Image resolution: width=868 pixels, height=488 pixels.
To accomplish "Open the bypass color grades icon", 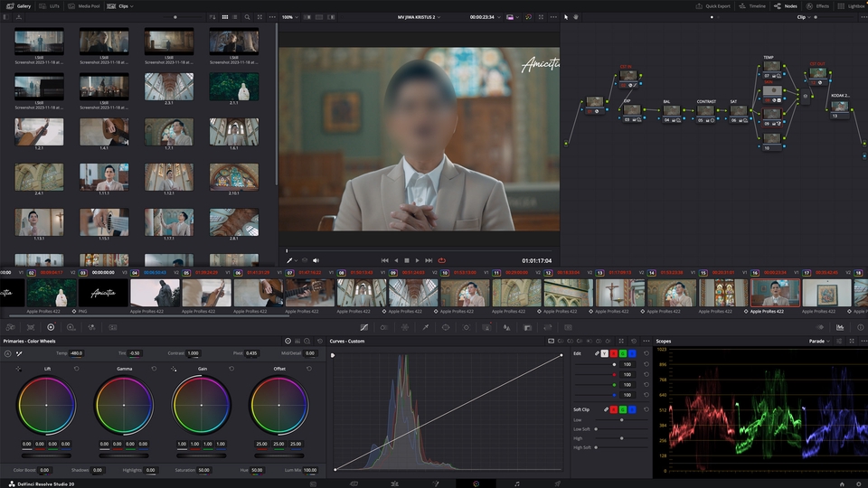I will [528, 17].
